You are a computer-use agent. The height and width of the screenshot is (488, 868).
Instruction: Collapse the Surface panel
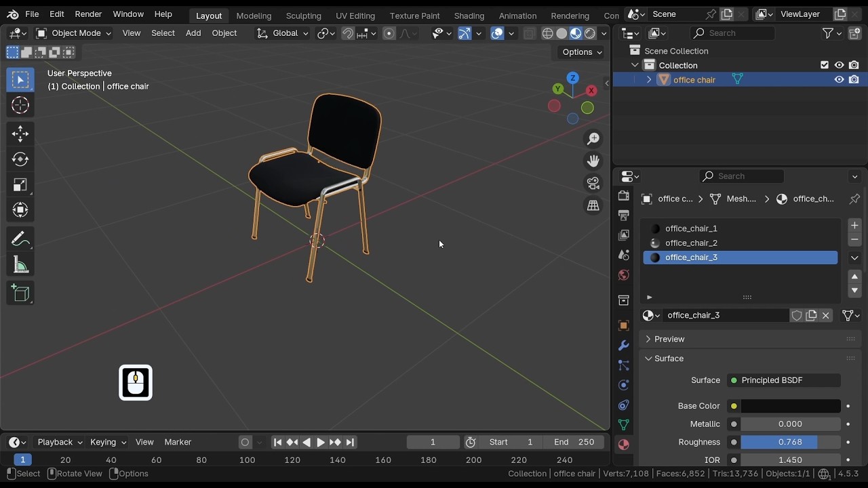[x=669, y=359]
